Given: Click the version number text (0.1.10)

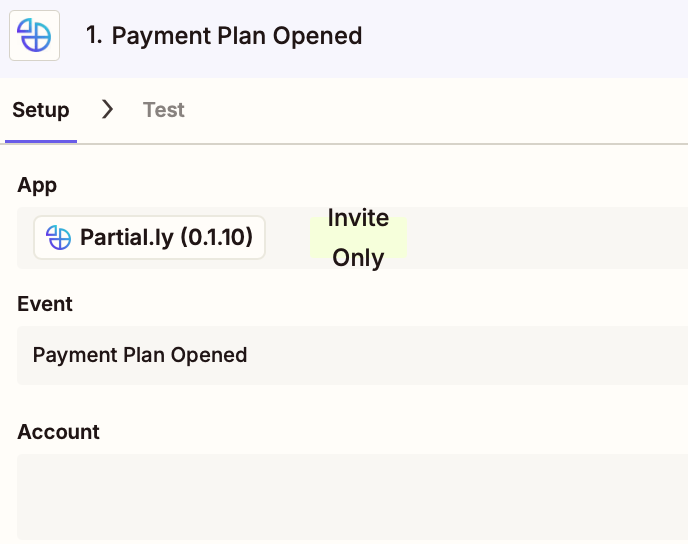Looking at the screenshot, I should [216, 238].
